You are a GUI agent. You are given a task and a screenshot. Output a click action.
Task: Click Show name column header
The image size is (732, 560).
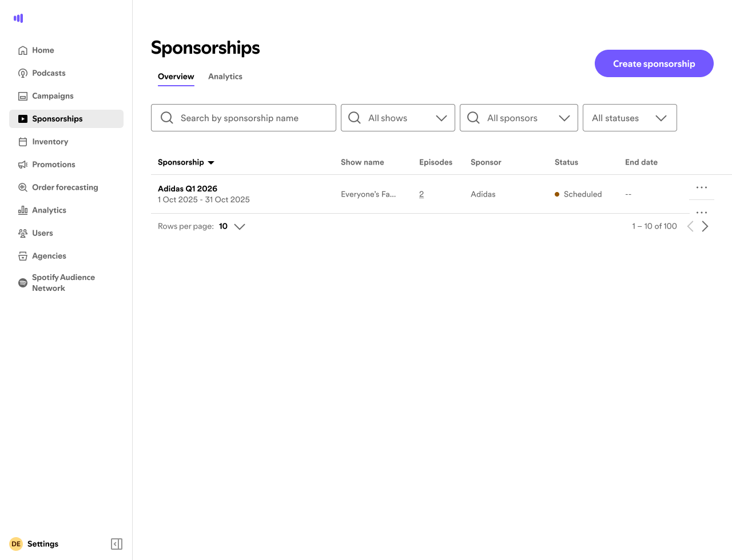pos(363,162)
